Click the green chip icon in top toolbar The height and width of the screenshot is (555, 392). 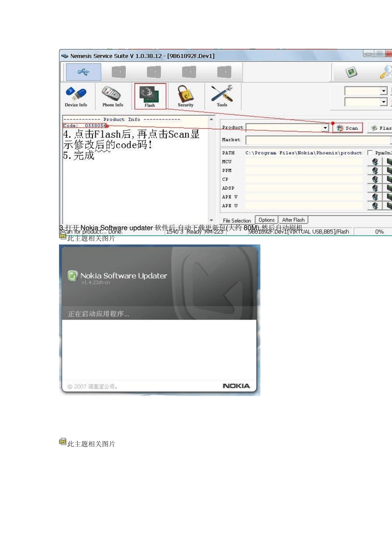351,73
